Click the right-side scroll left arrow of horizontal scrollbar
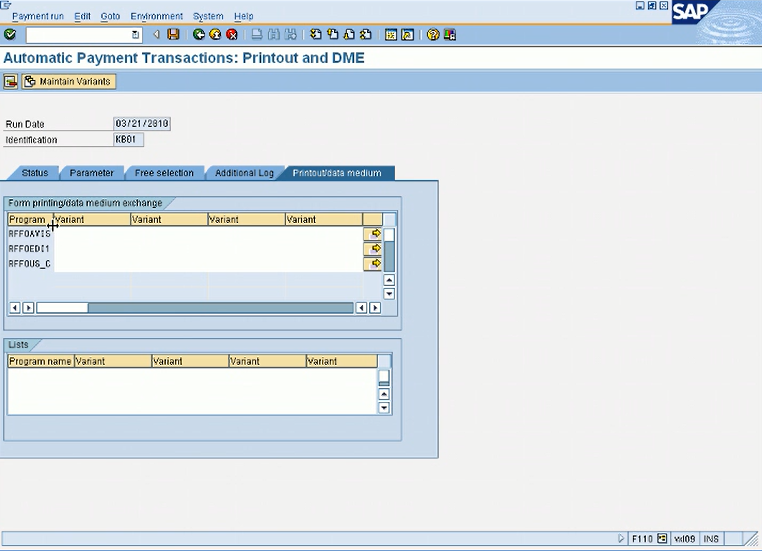The height and width of the screenshot is (551, 762). pos(361,308)
